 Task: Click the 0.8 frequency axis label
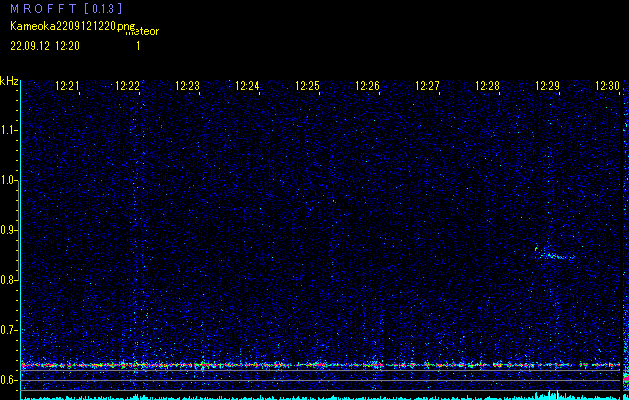click(x=8, y=280)
